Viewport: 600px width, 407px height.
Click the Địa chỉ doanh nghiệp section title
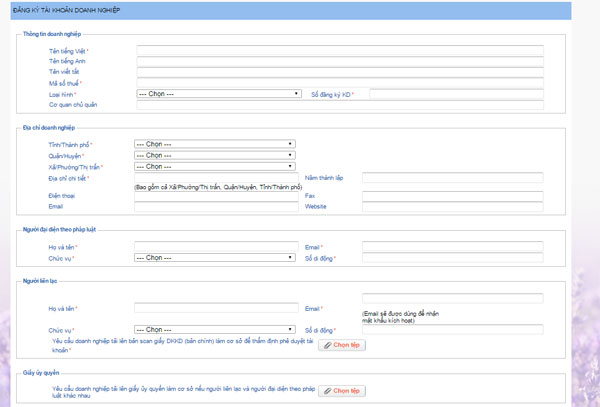(49, 127)
